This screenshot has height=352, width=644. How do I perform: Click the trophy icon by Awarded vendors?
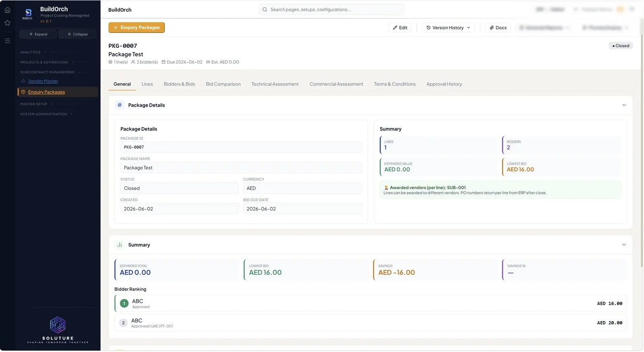point(386,187)
